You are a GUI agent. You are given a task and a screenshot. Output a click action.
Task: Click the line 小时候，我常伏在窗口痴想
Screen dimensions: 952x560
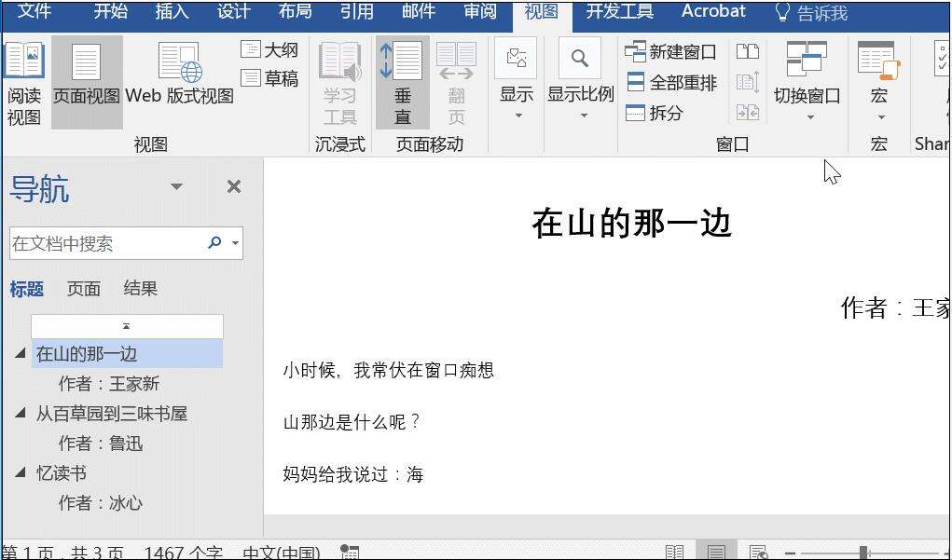(x=389, y=370)
